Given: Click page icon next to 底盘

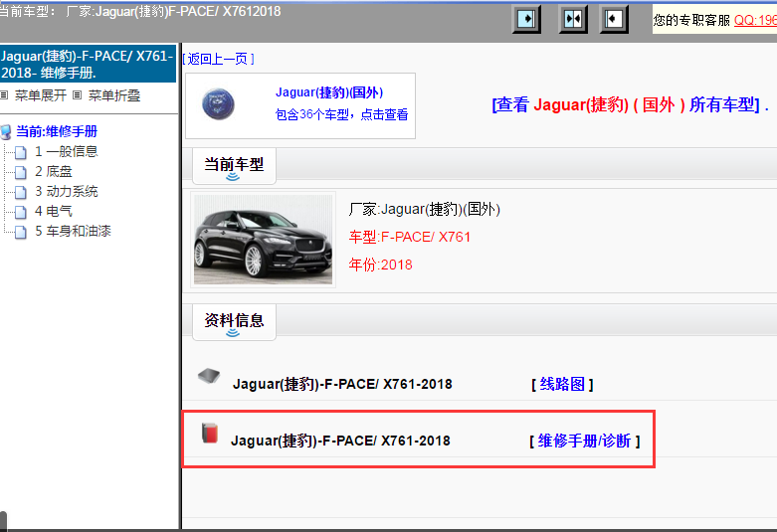Looking at the screenshot, I should tap(21, 172).
